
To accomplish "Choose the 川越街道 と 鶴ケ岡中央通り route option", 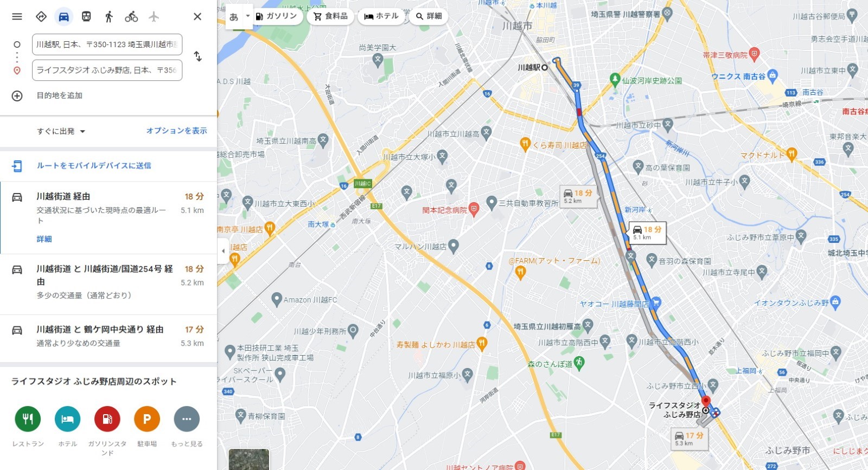I will 108,336.
